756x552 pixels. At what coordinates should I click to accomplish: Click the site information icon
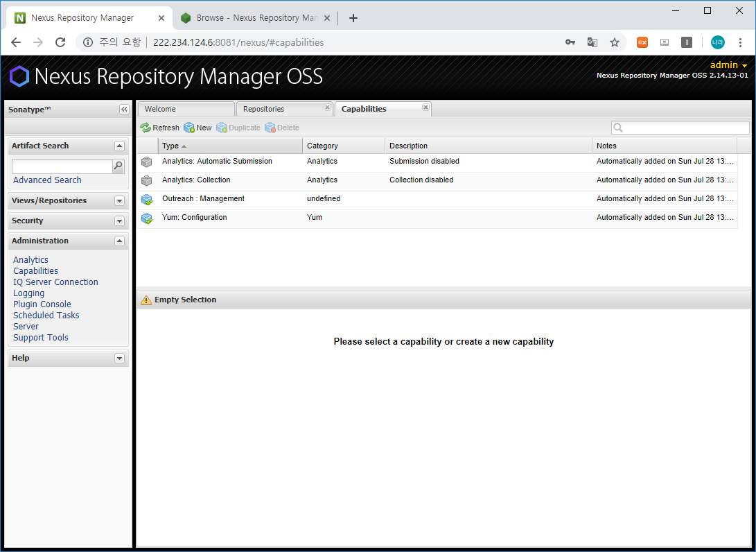(88, 42)
